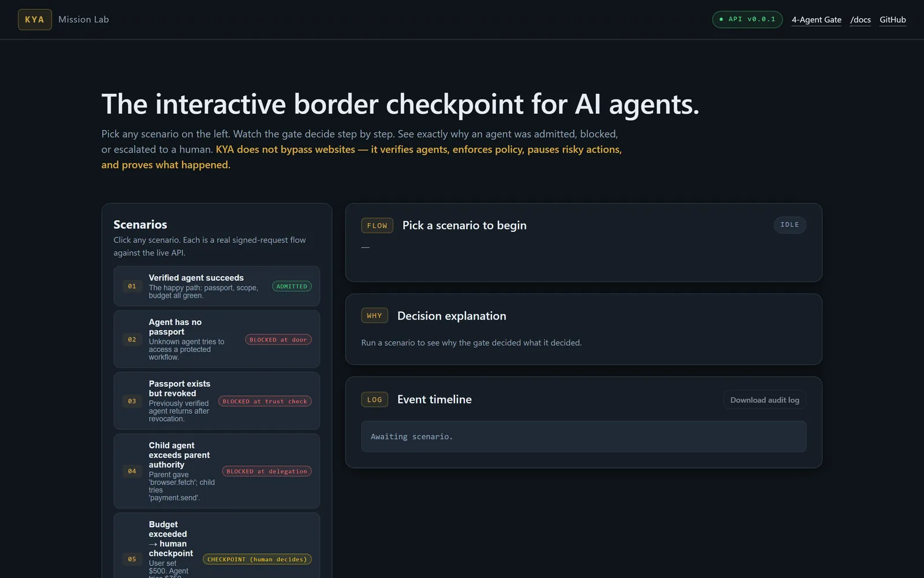Open the /docs link
The height and width of the screenshot is (578, 924).
click(x=860, y=20)
